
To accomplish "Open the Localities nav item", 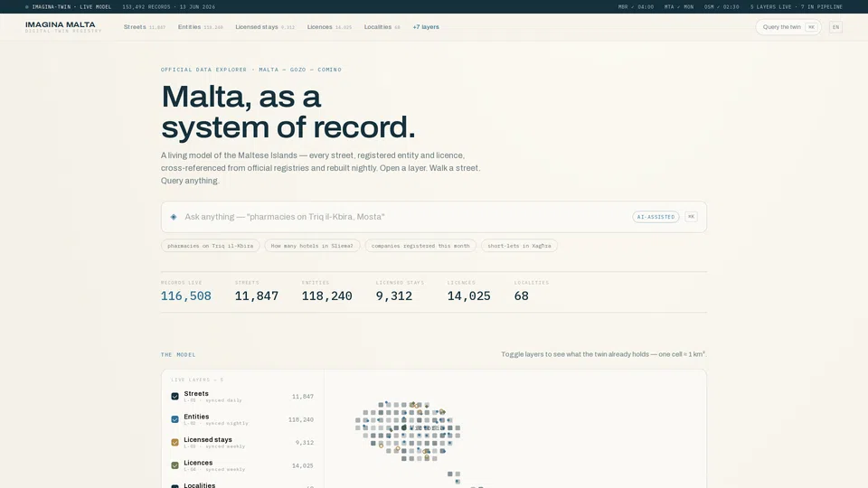I will pos(382,27).
